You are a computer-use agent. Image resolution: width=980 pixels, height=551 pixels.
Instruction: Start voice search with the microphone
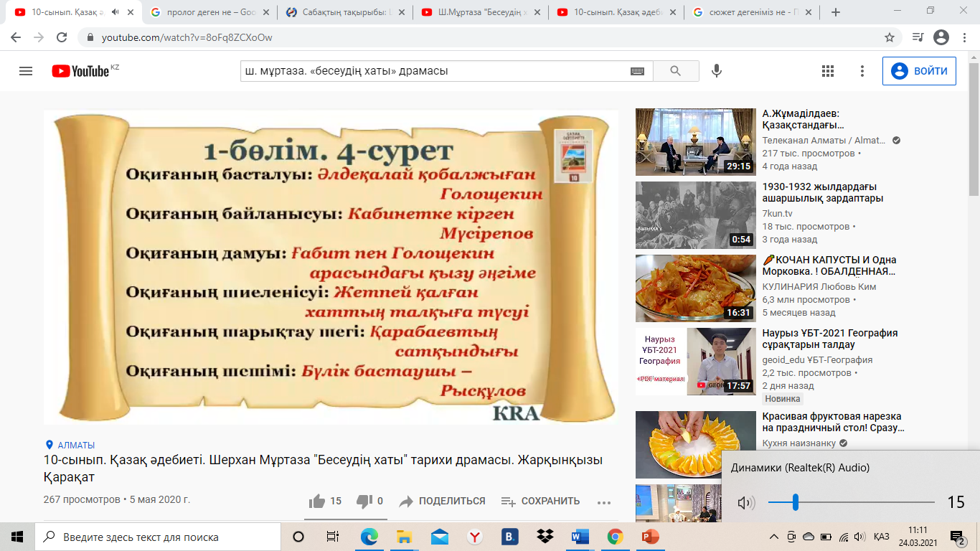point(716,71)
